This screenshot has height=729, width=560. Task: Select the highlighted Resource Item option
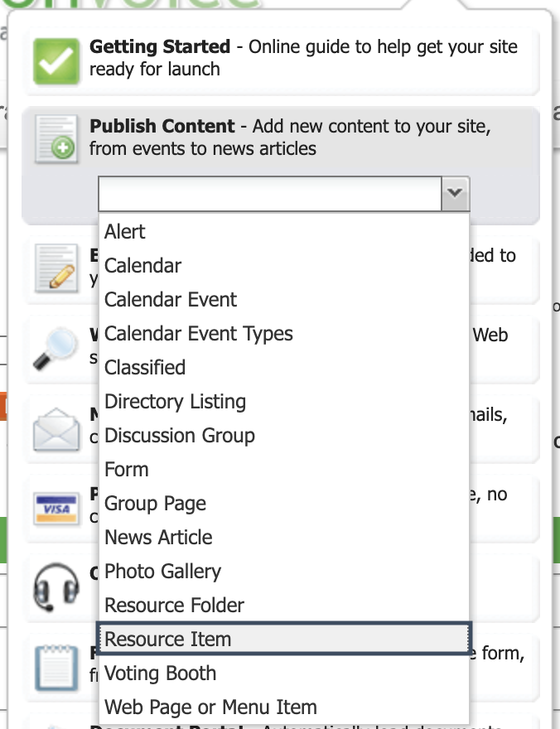(284, 639)
